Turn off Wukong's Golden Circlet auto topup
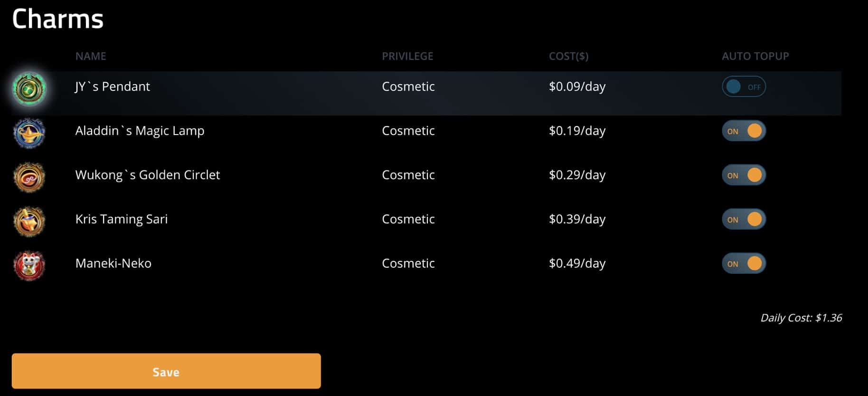Viewport: 868px width, 396px height. point(744,175)
